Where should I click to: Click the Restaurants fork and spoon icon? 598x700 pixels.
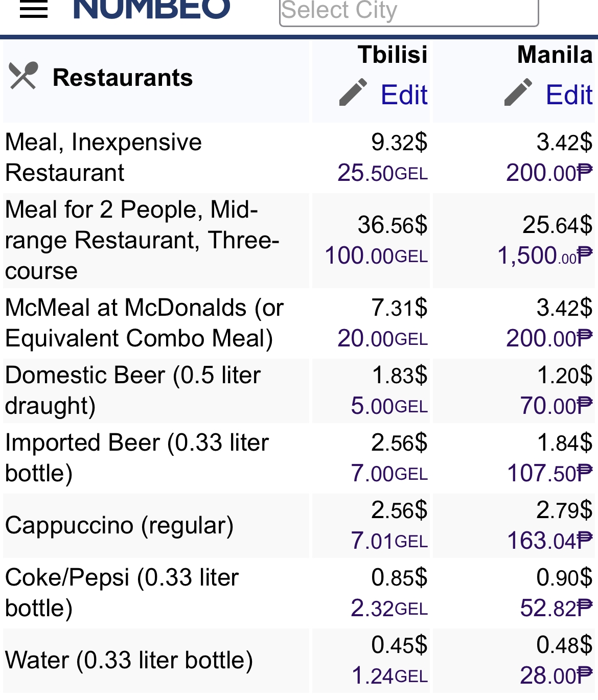click(24, 76)
